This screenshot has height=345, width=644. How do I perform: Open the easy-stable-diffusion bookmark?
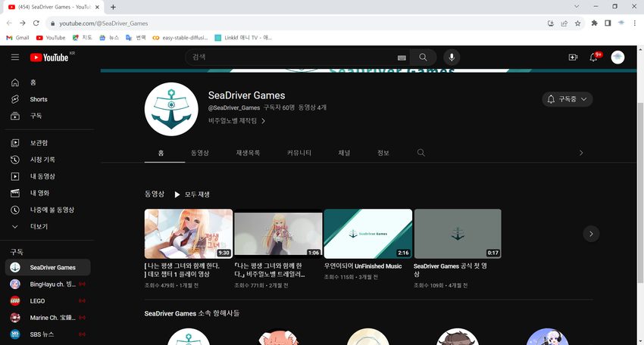point(180,38)
